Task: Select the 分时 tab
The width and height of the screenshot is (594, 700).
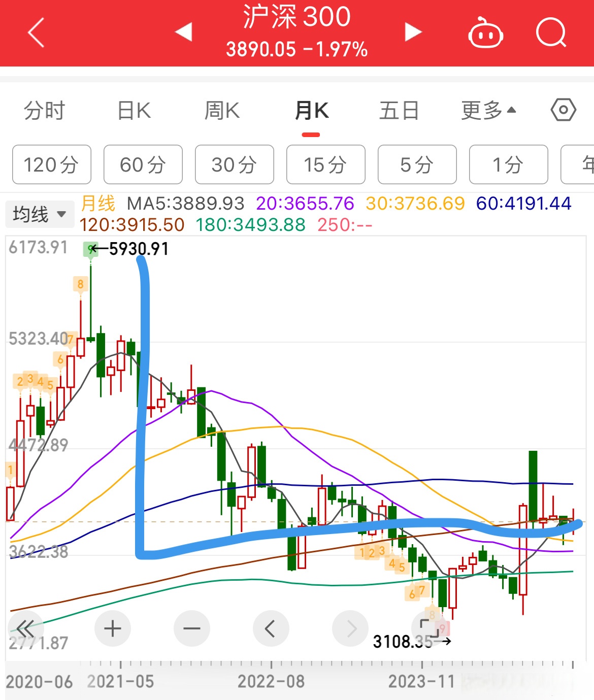Action: pos(45,110)
